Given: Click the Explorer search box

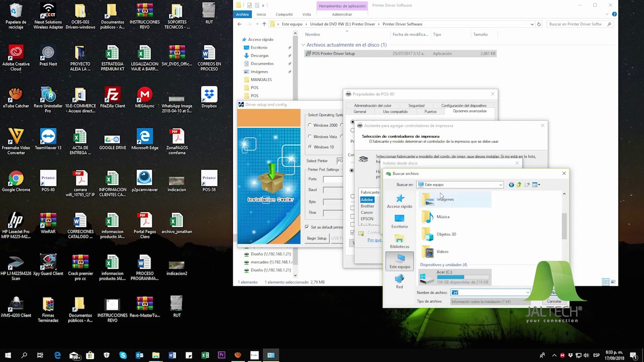Looking at the screenshot, I should point(580,24).
